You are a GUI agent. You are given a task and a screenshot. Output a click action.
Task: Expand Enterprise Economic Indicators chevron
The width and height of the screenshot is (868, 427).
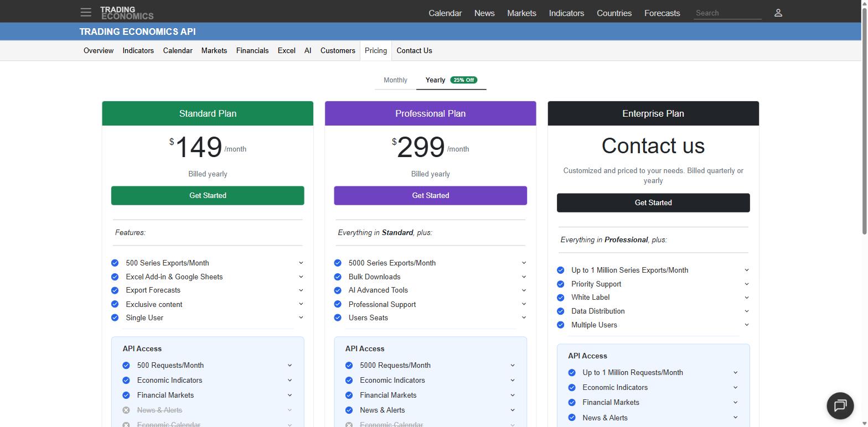click(x=735, y=387)
